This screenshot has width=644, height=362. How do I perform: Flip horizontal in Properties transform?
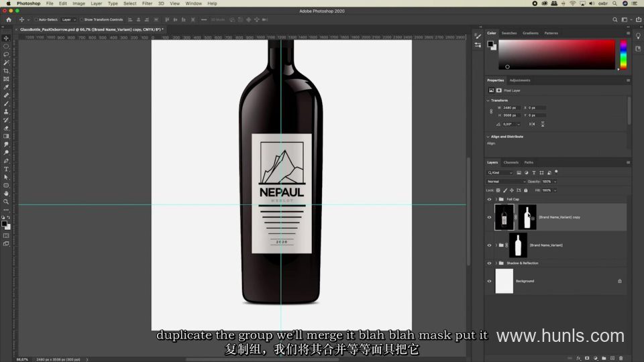(x=532, y=124)
